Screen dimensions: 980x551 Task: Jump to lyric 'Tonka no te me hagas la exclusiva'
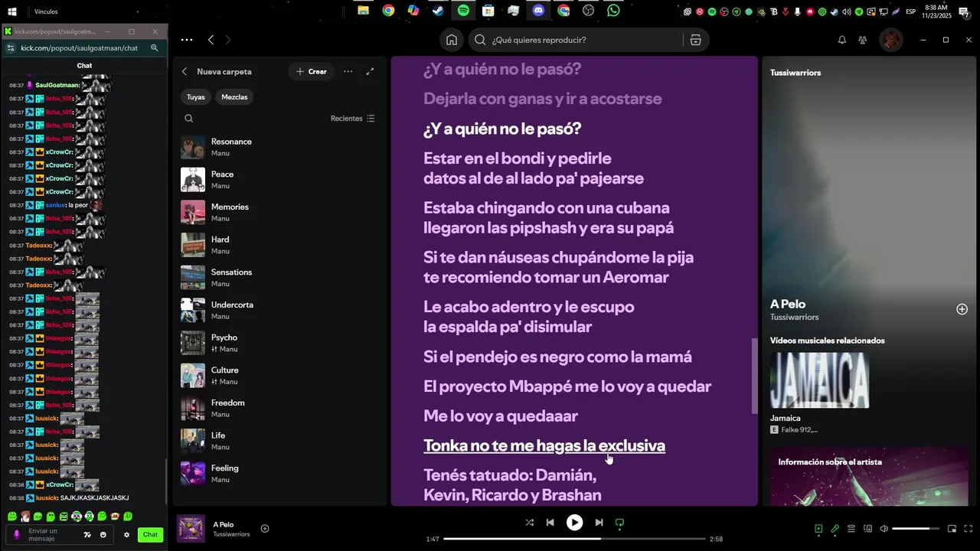[544, 445]
